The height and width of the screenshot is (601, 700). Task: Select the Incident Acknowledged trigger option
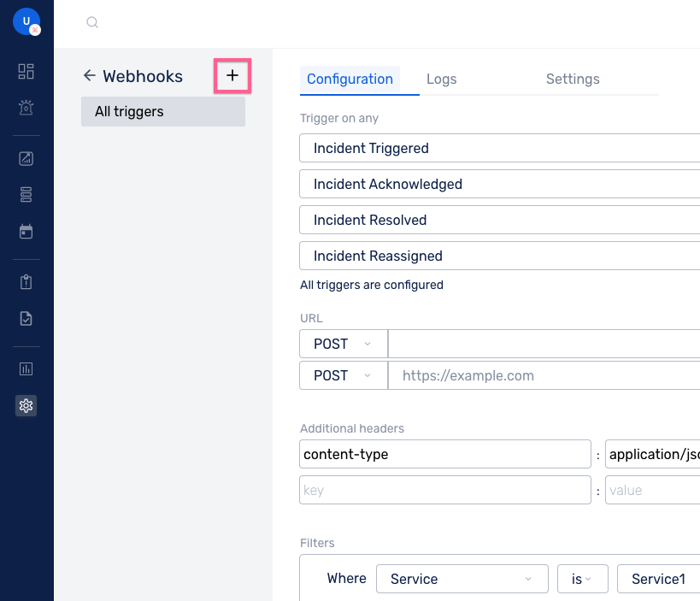point(499,184)
